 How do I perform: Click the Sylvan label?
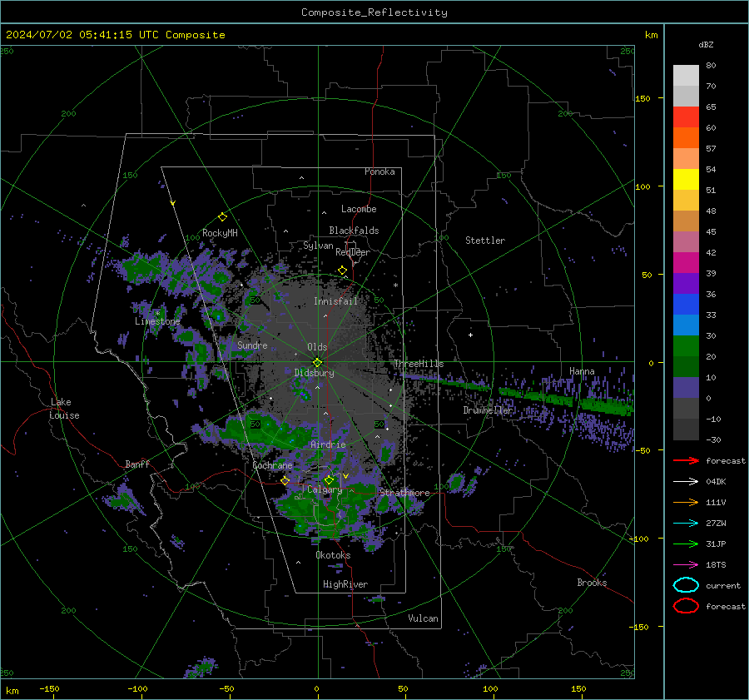coord(318,246)
